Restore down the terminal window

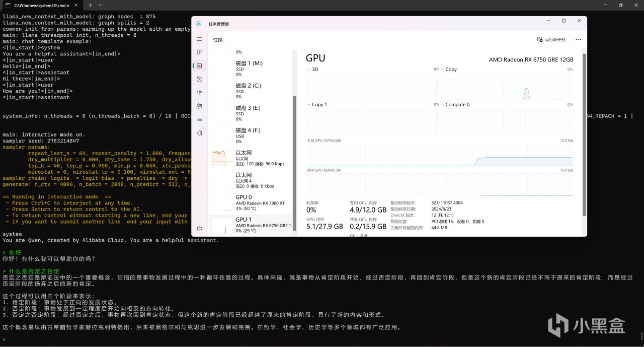pos(620,5)
